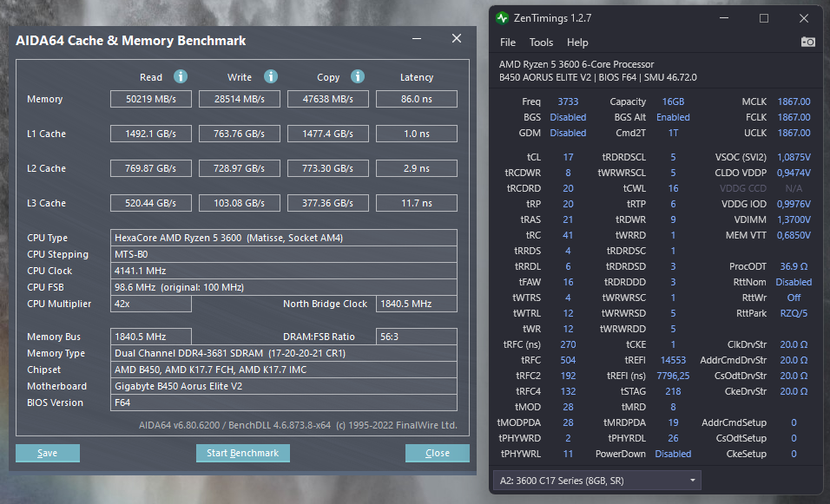Screen dimensions: 830x504
Task: Click Start Benchmark in AIDA64
Action: [243, 453]
